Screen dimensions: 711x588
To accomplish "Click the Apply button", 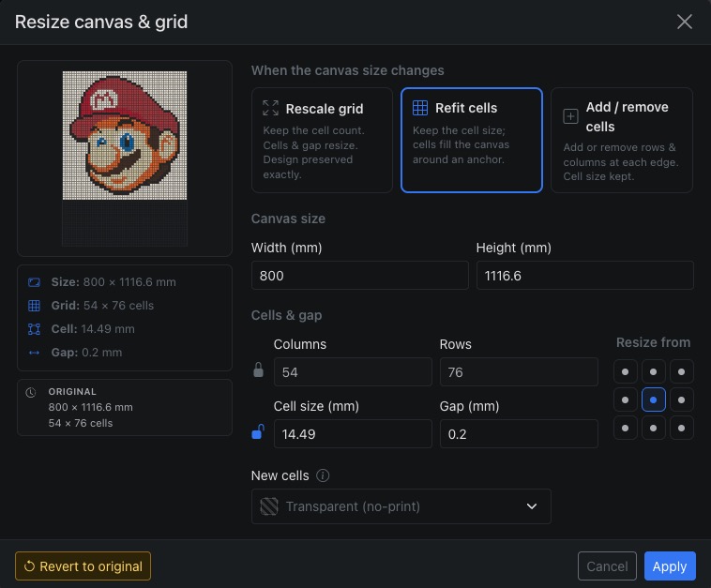I will [670, 566].
